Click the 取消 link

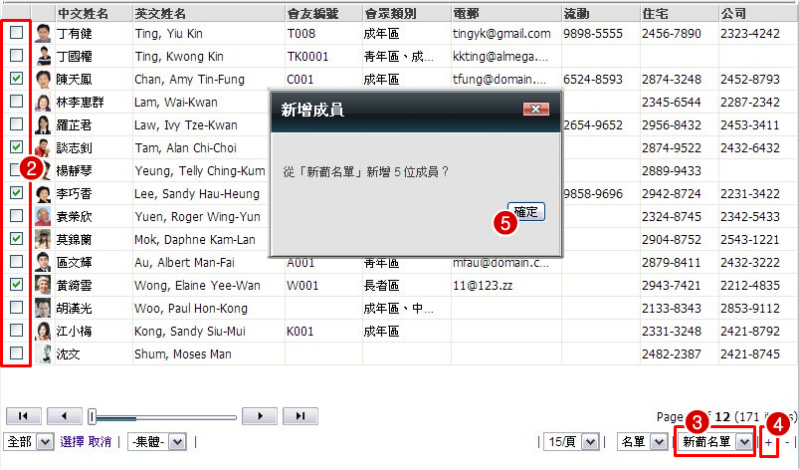coord(99,441)
